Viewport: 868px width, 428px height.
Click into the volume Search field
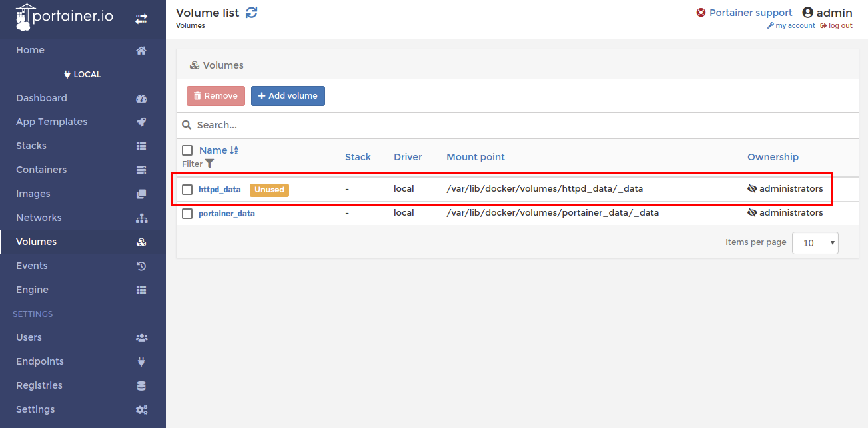pyautogui.click(x=520, y=125)
